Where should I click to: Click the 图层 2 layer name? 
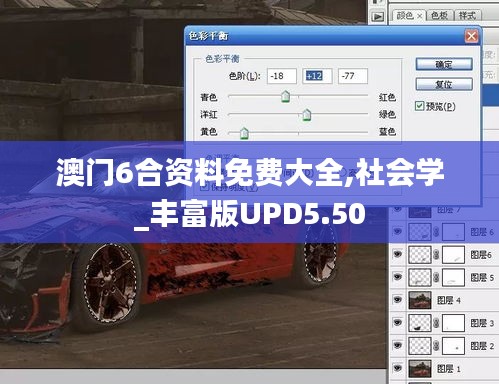[482, 346]
